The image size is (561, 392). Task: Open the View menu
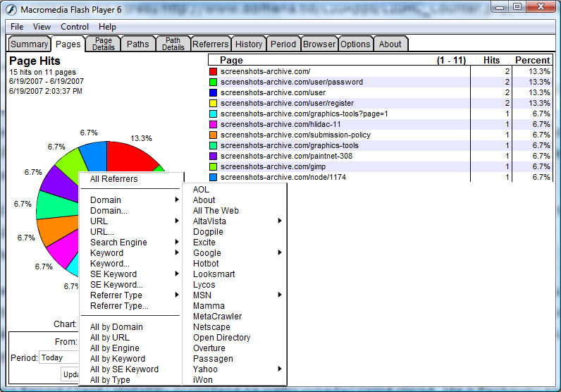pyautogui.click(x=42, y=27)
